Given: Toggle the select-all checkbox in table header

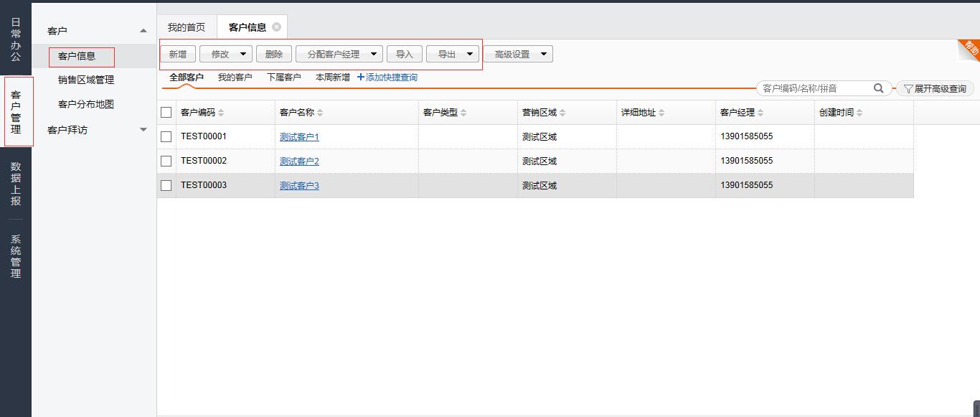Looking at the screenshot, I should (x=166, y=113).
